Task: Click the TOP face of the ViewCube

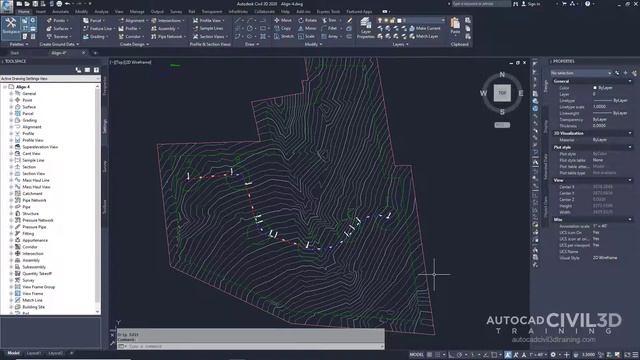Action: click(x=502, y=93)
